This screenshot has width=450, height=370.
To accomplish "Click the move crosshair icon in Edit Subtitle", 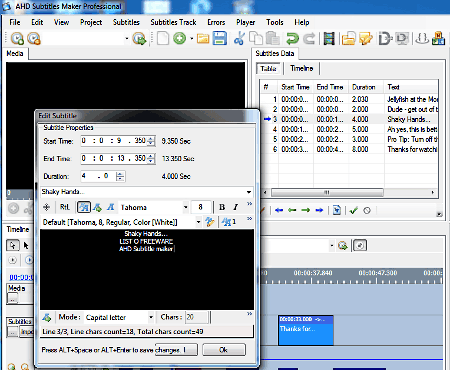I will [x=47, y=207].
